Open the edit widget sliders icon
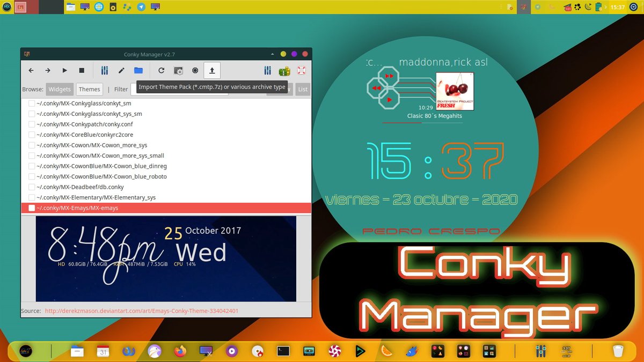Screen dimensions: 644x362 tap(105, 70)
